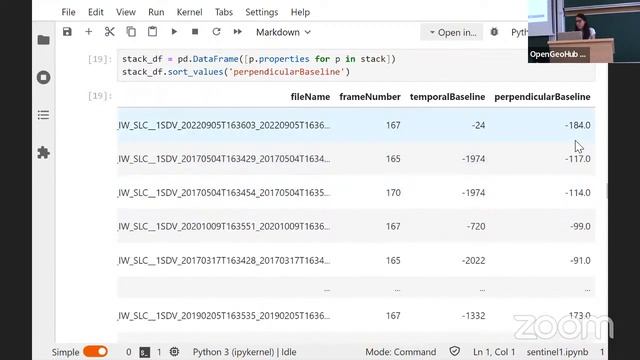This screenshot has width=640, height=360.
Task: Click the terminal count icon in status bar
Action: [145, 352]
